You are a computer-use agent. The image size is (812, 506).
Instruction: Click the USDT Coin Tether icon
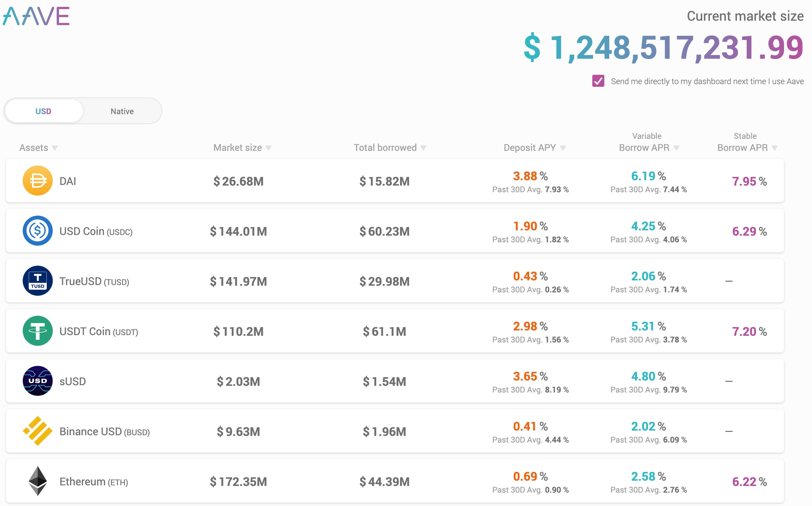click(37, 331)
